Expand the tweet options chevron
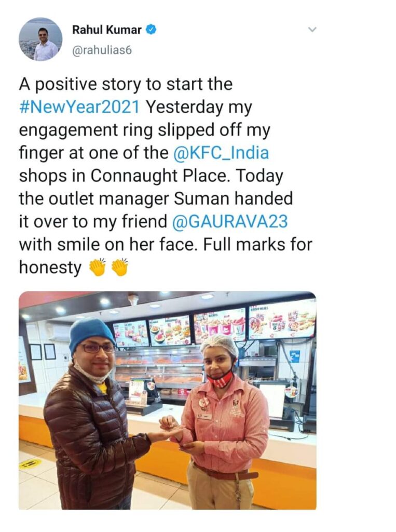396x532 pixels. click(312, 30)
